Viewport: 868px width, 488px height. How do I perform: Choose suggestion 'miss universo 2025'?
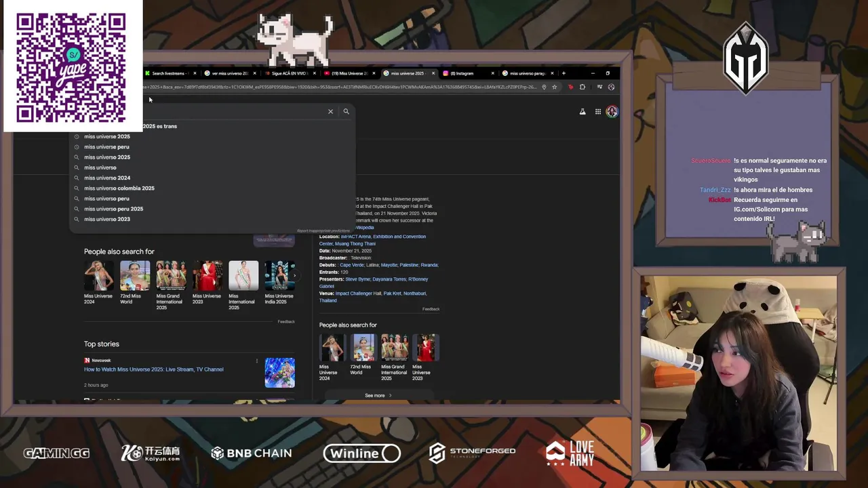tap(107, 157)
